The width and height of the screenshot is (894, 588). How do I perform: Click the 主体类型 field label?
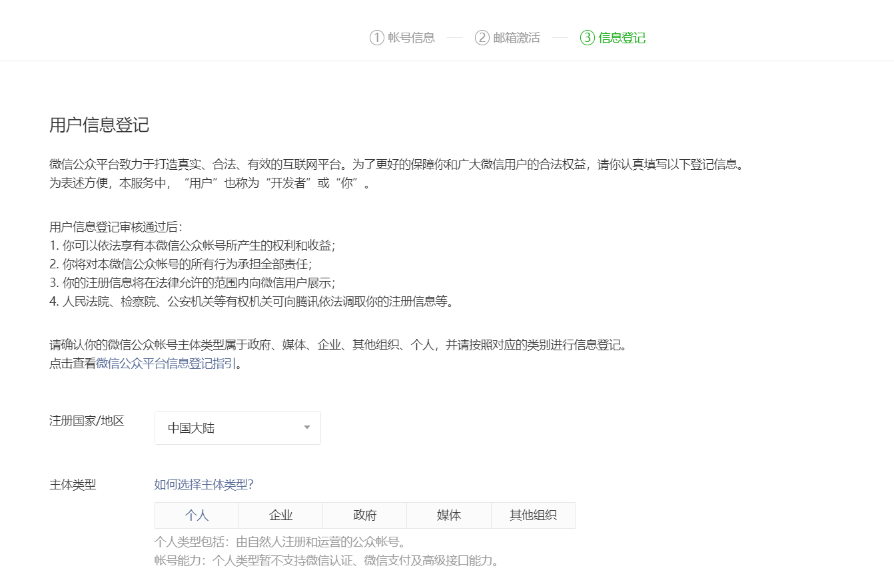coord(73,485)
